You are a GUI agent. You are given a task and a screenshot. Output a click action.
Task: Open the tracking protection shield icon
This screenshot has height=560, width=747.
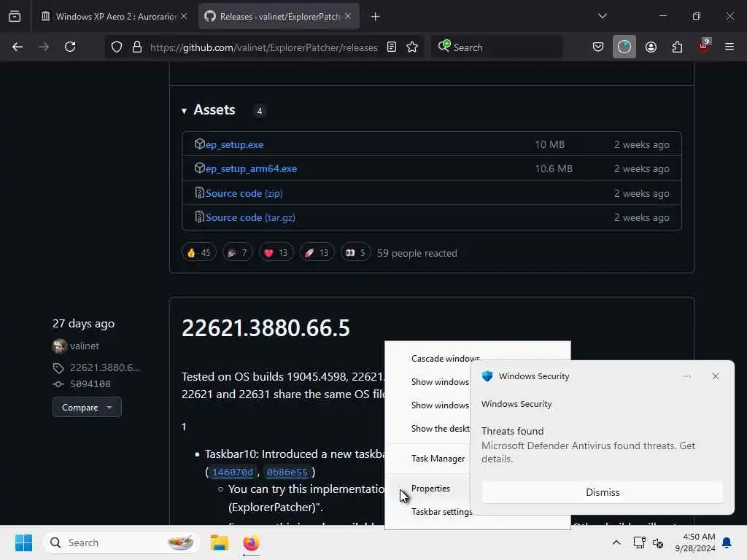[x=117, y=47]
